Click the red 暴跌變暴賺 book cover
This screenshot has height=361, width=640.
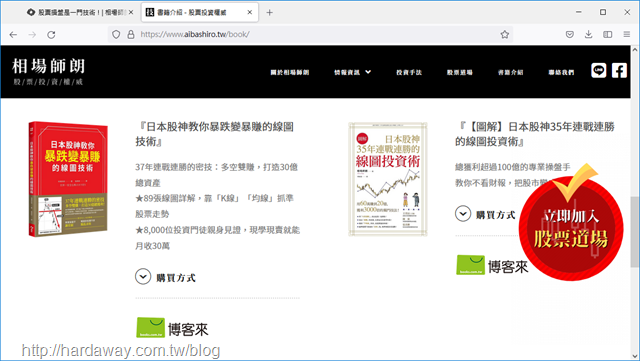click(68, 178)
